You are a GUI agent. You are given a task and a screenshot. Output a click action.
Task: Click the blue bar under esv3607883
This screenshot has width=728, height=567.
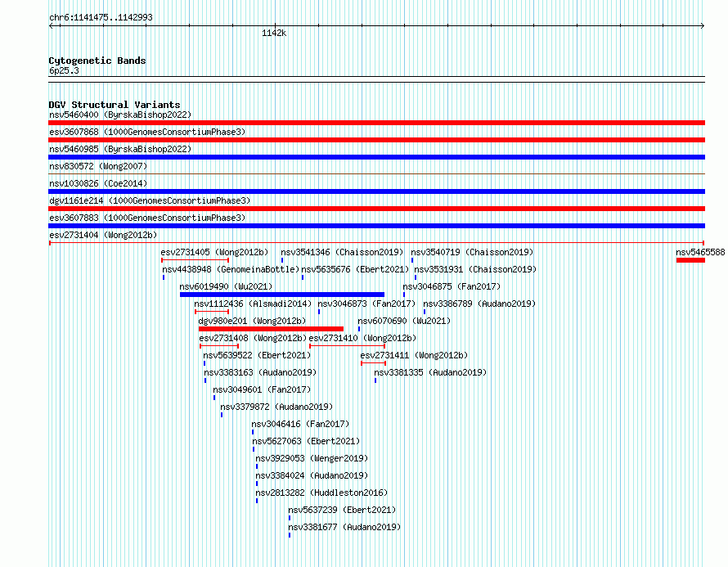point(376,226)
